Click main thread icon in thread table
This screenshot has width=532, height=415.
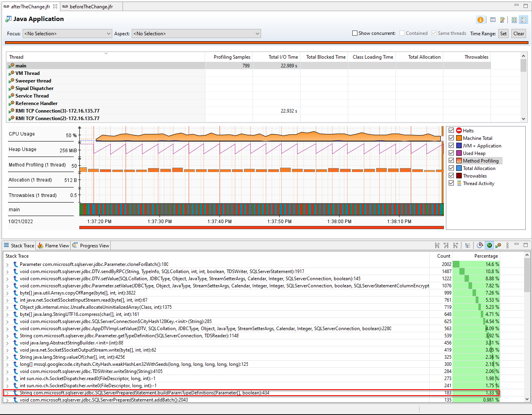pyautogui.click(x=12, y=65)
